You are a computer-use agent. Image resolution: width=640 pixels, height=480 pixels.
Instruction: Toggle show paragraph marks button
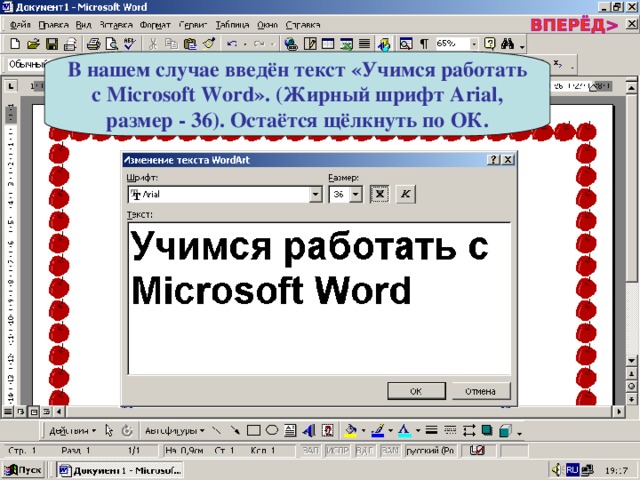[x=424, y=44]
